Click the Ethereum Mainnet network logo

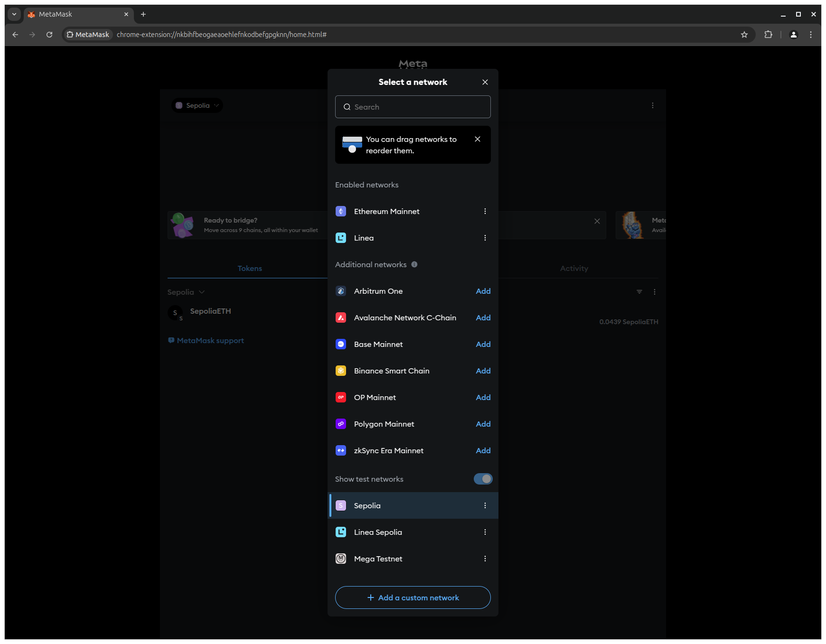341,211
